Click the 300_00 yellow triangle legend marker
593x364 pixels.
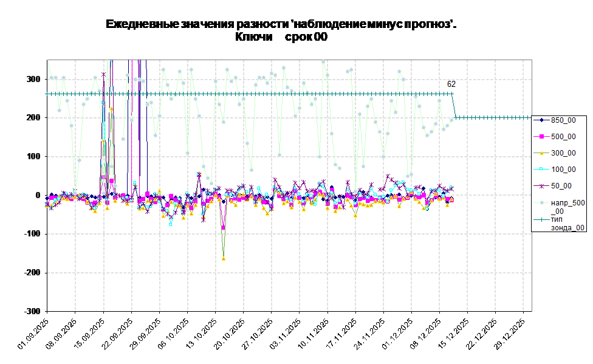(x=541, y=153)
